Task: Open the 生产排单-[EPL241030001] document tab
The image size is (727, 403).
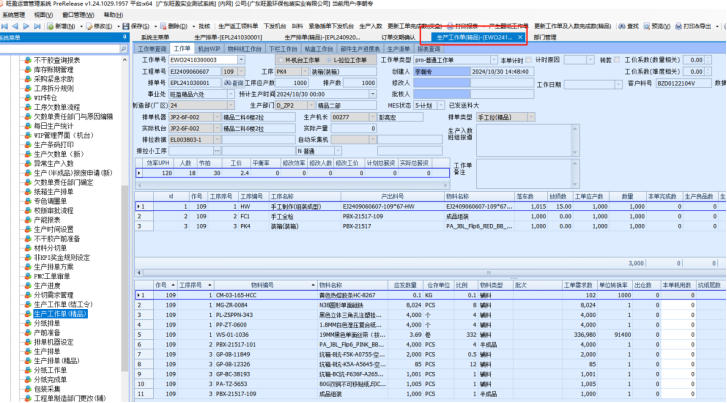Action: (228, 37)
